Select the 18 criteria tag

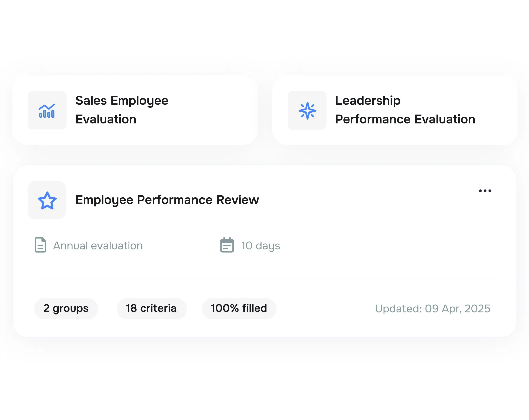tap(152, 309)
